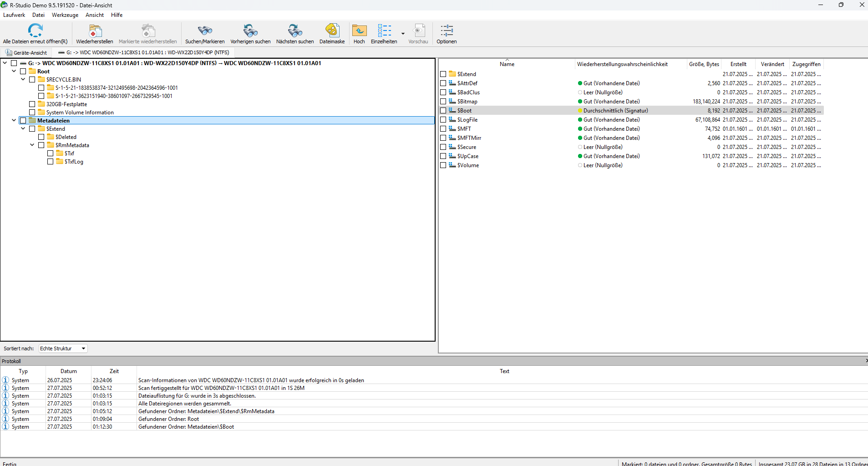The image size is (868, 466).
Task: Tick the $RECYCLE.BIN checkbox
Action: 32,80
